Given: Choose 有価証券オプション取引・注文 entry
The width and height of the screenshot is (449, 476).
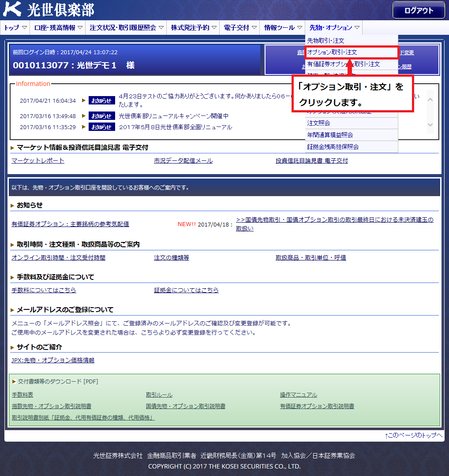Looking at the screenshot, I should (352, 64).
